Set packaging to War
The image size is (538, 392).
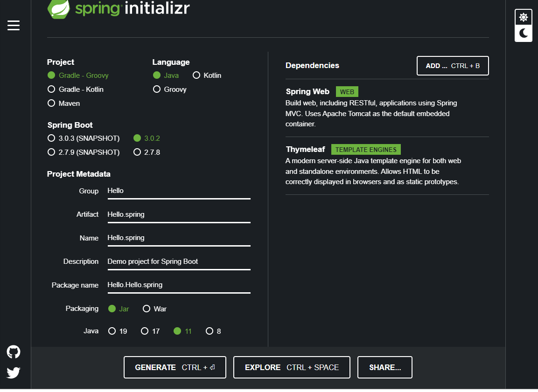154,309
